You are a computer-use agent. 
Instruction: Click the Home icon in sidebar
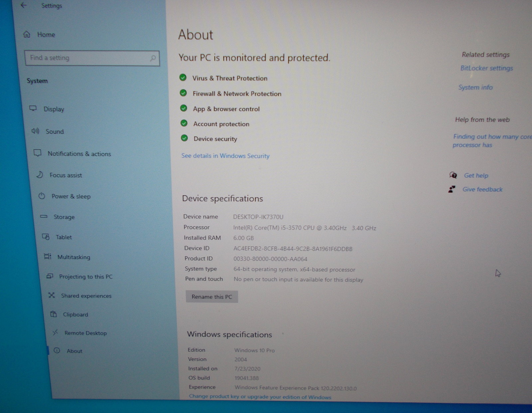click(x=27, y=34)
